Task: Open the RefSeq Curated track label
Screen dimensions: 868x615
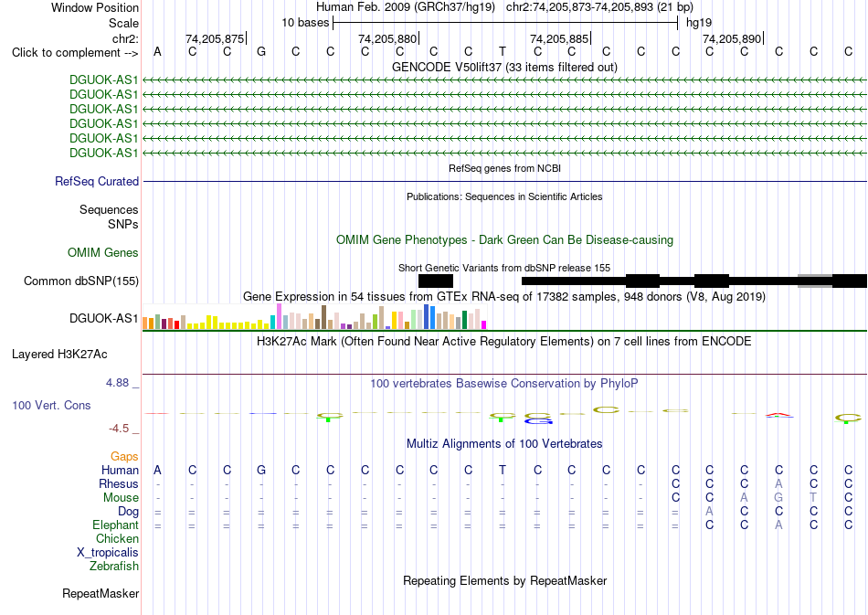Action: (x=97, y=182)
